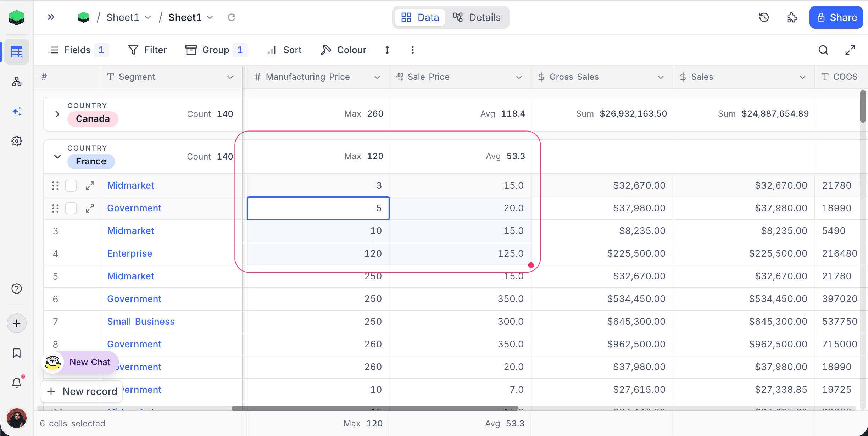The width and height of the screenshot is (868, 436).
Task: Click the vertical scrollbar thumb
Action: pyautogui.click(x=863, y=106)
